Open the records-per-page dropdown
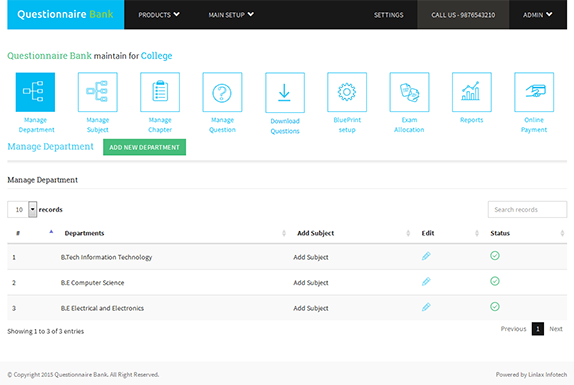The height and width of the screenshot is (385, 574). pyautogui.click(x=22, y=209)
